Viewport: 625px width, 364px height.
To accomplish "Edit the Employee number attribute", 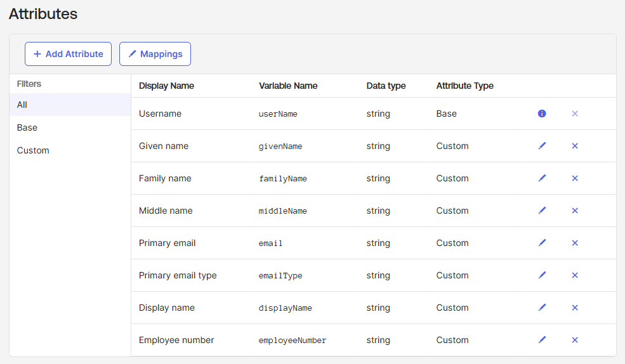I will 542,339.
